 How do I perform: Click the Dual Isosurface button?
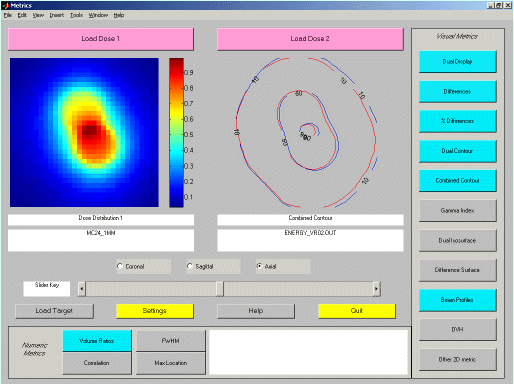click(457, 240)
